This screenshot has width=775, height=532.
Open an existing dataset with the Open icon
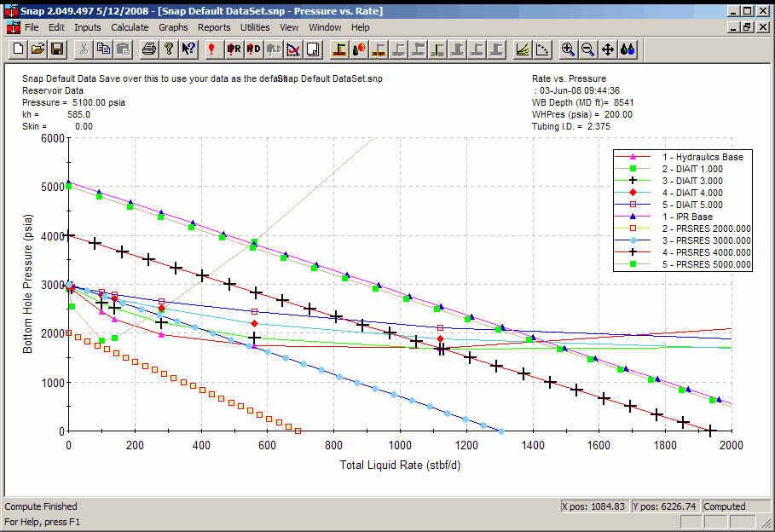point(38,49)
